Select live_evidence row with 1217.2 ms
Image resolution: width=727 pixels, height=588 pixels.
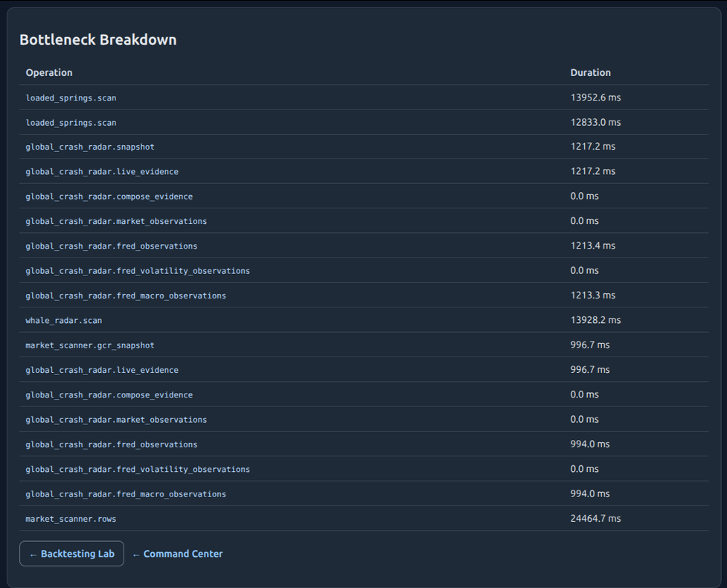tap(364, 171)
